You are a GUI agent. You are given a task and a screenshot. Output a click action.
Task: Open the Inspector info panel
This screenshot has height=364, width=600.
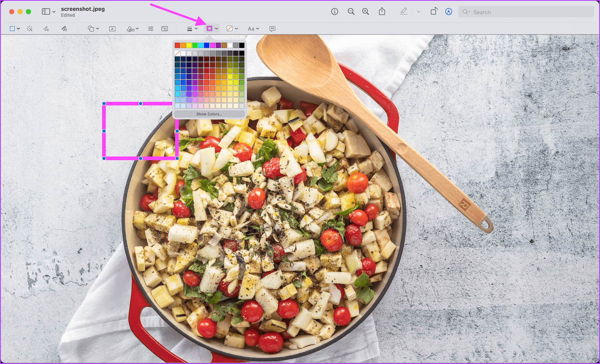point(334,12)
